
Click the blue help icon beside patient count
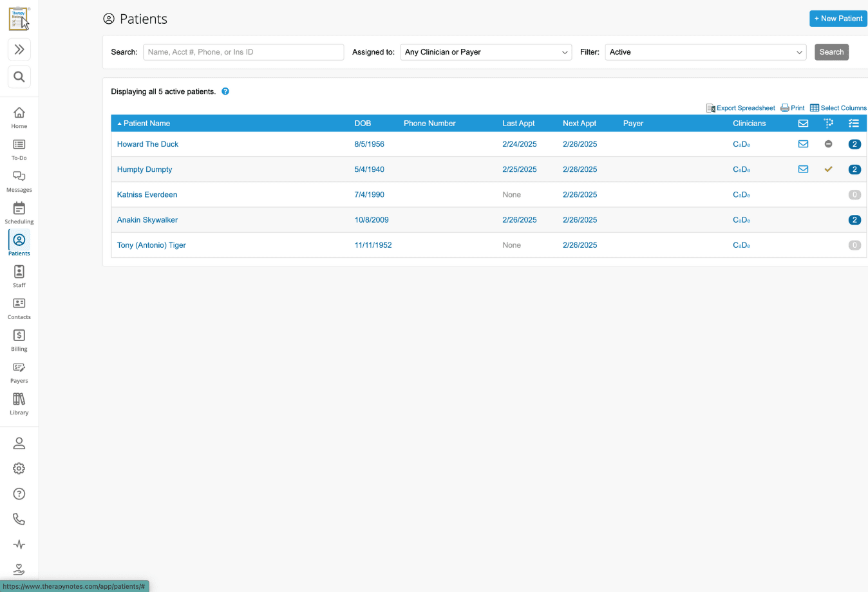(225, 91)
